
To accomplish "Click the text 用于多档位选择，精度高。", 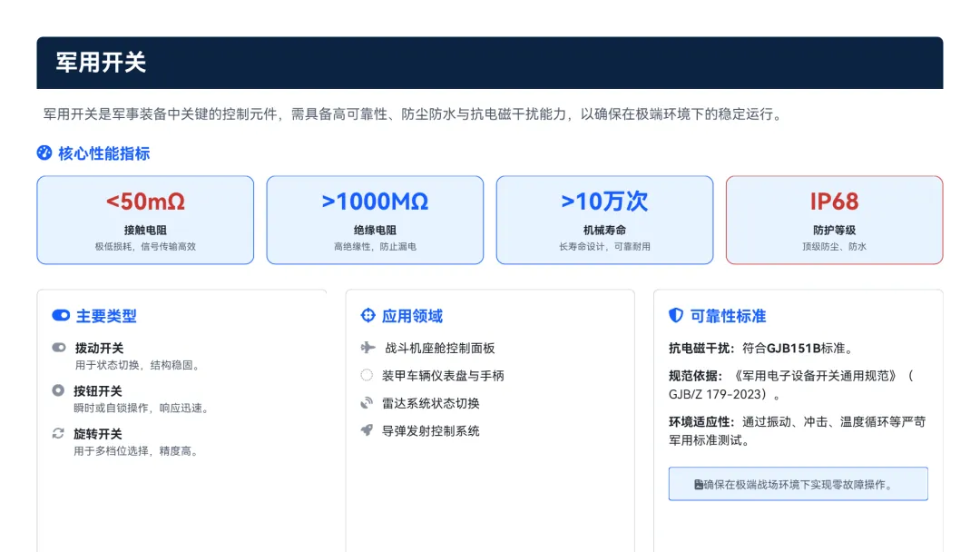I will 138,451.
